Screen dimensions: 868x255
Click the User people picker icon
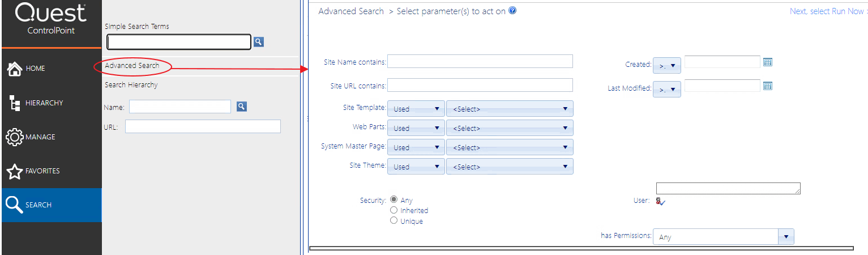coord(660,201)
